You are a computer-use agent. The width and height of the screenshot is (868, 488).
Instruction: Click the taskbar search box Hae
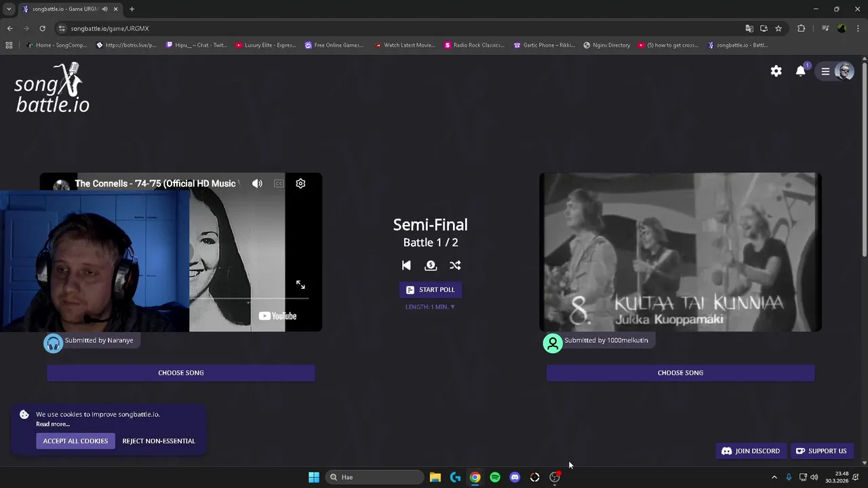coord(374,477)
